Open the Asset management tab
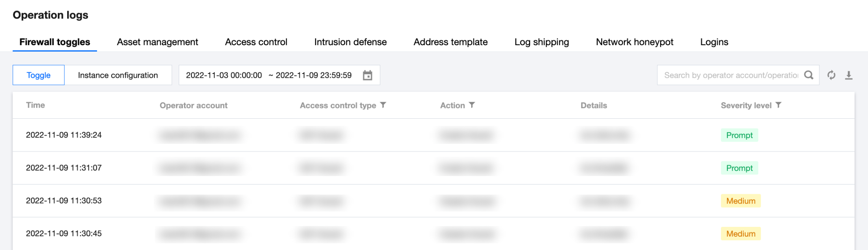The height and width of the screenshot is (250, 868). [x=157, y=42]
